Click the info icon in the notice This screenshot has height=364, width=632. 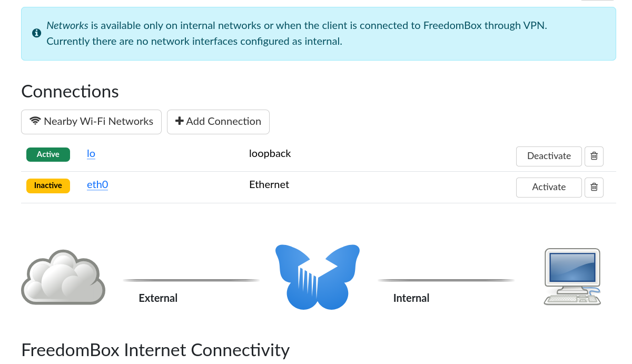point(37,33)
